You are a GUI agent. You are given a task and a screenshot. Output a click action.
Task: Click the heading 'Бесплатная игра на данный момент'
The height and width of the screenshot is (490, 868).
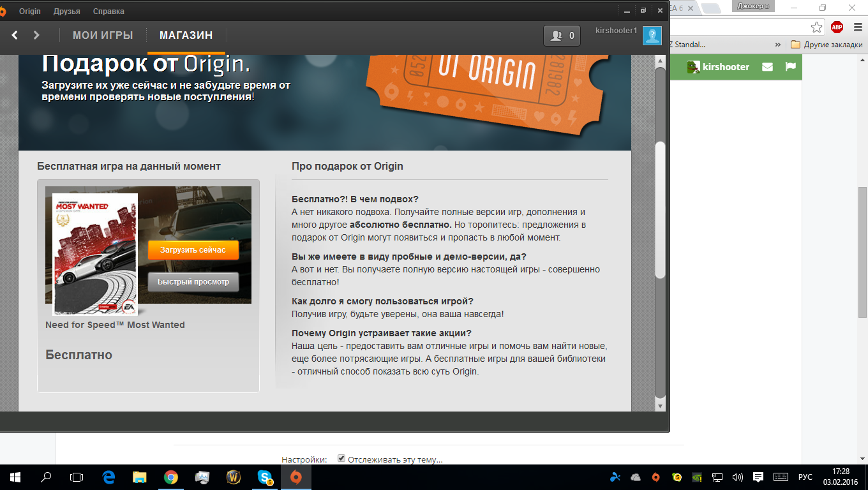point(129,167)
